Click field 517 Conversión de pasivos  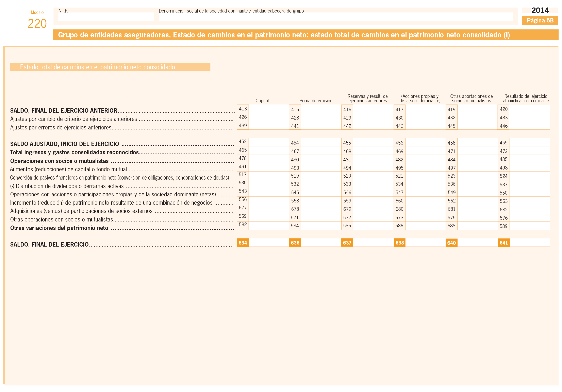click(x=269, y=176)
